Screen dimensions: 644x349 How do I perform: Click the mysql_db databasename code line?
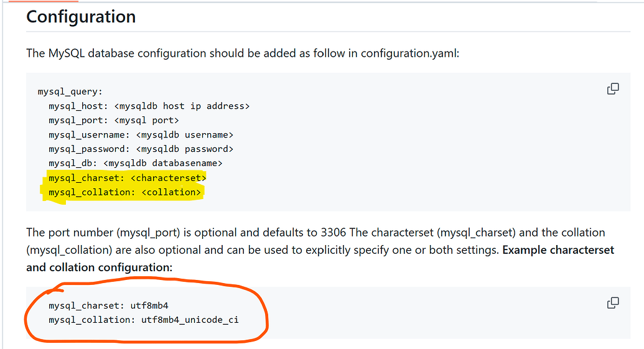tap(135, 164)
